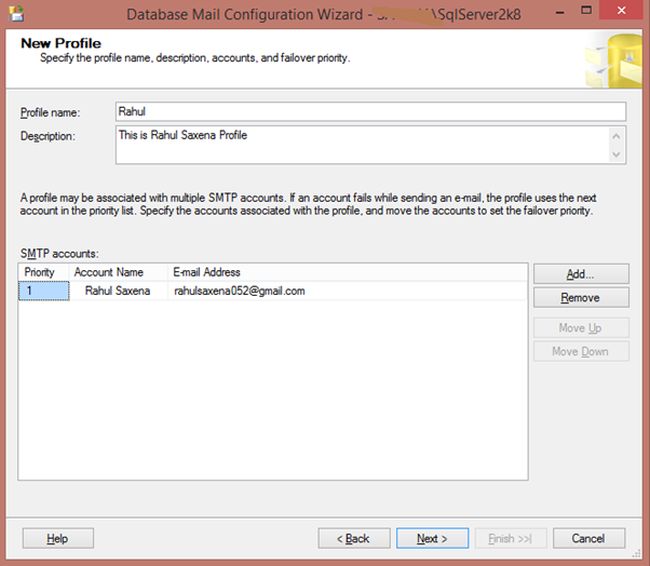
Task: Click the Description scroll up arrow
Action: [616, 136]
